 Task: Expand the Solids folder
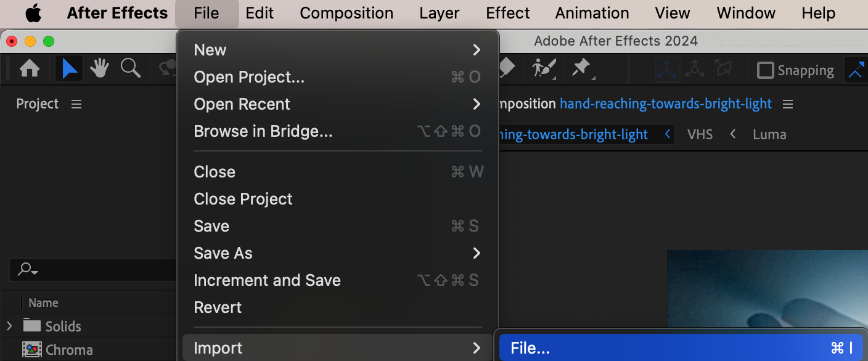tap(9, 326)
